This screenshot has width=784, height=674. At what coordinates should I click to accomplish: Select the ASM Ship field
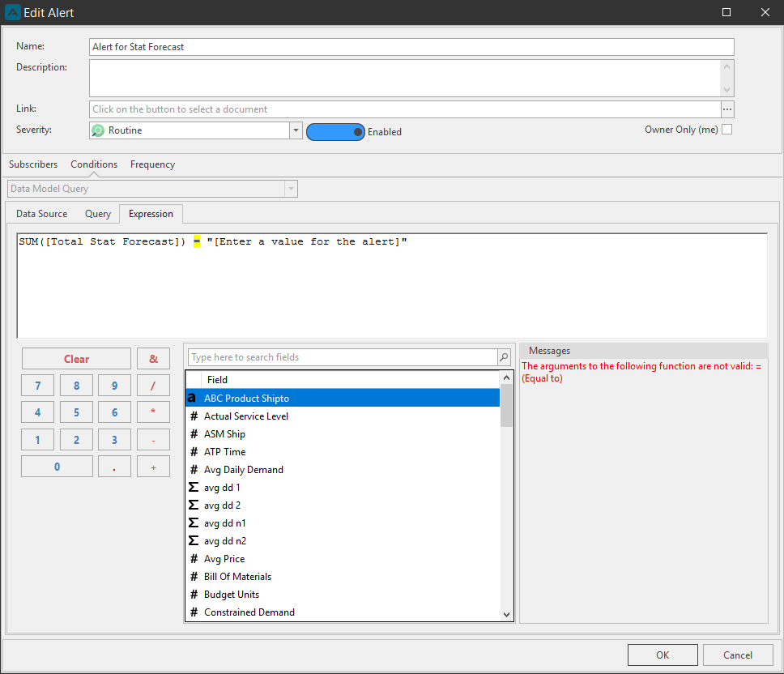click(343, 434)
